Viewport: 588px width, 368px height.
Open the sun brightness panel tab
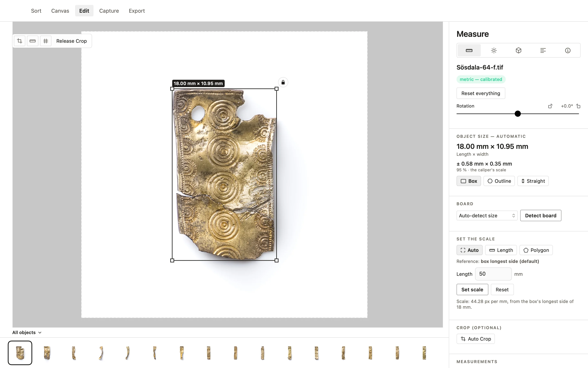(x=494, y=50)
